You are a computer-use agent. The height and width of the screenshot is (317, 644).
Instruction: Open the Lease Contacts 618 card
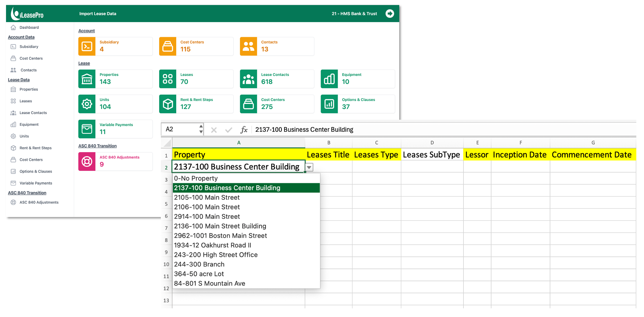pos(277,79)
